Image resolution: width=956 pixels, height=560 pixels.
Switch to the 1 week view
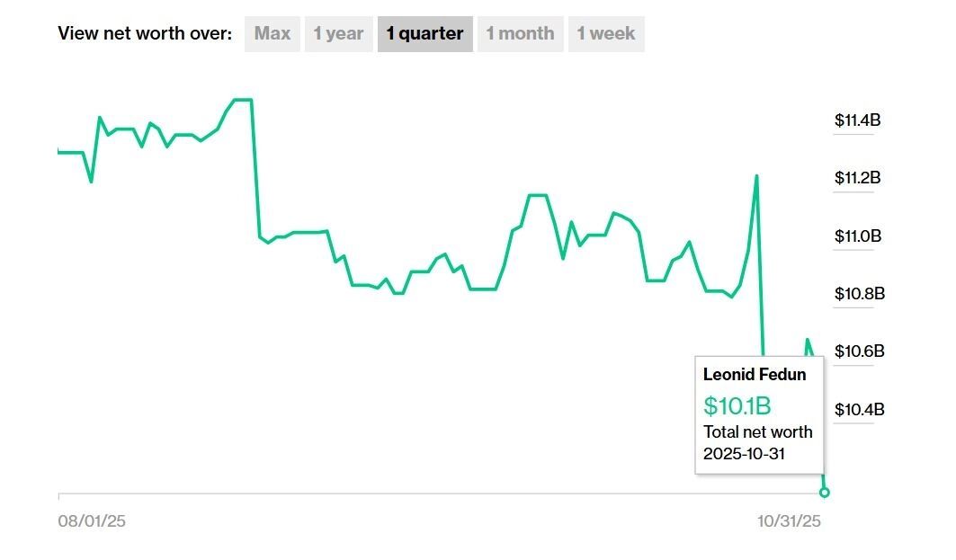[x=605, y=34]
